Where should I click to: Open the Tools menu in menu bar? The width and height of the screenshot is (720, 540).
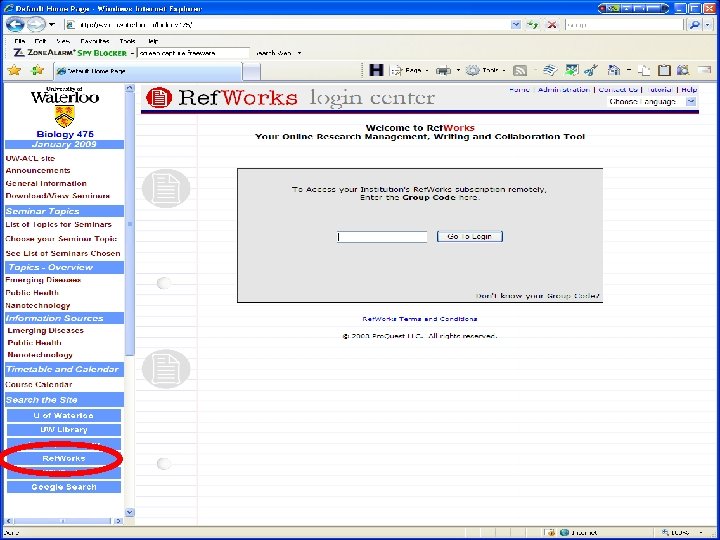click(x=127, y=41)
